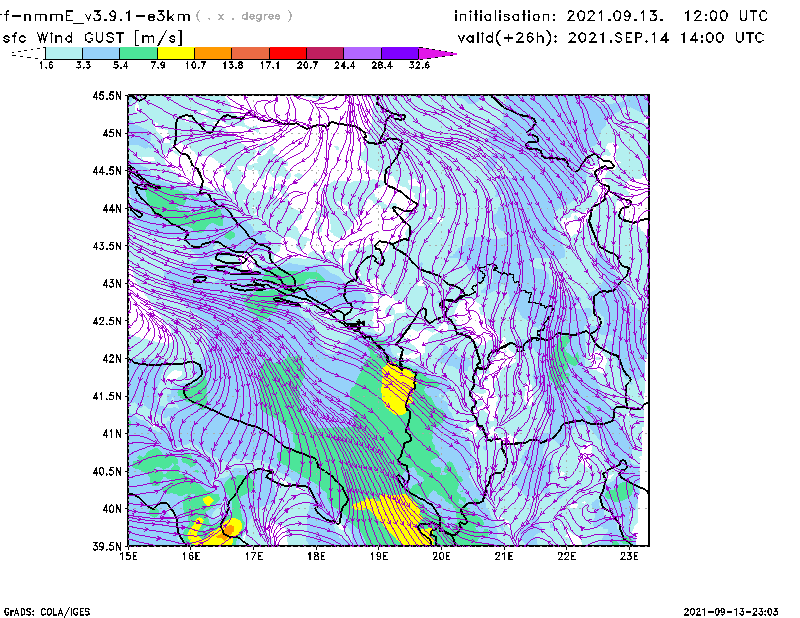Screen dimensions: 800x618
Task: Click the 17E longitude label
Action: (x=254, y=556)
